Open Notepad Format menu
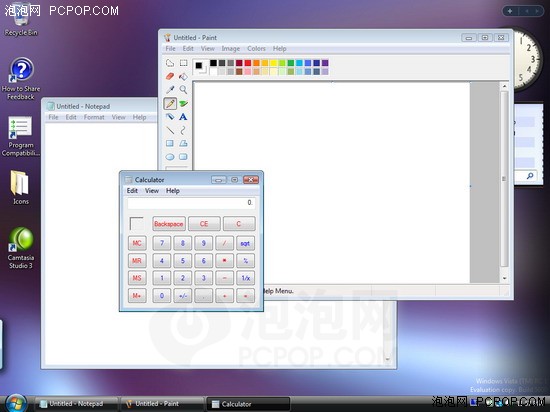 [94, 117]
